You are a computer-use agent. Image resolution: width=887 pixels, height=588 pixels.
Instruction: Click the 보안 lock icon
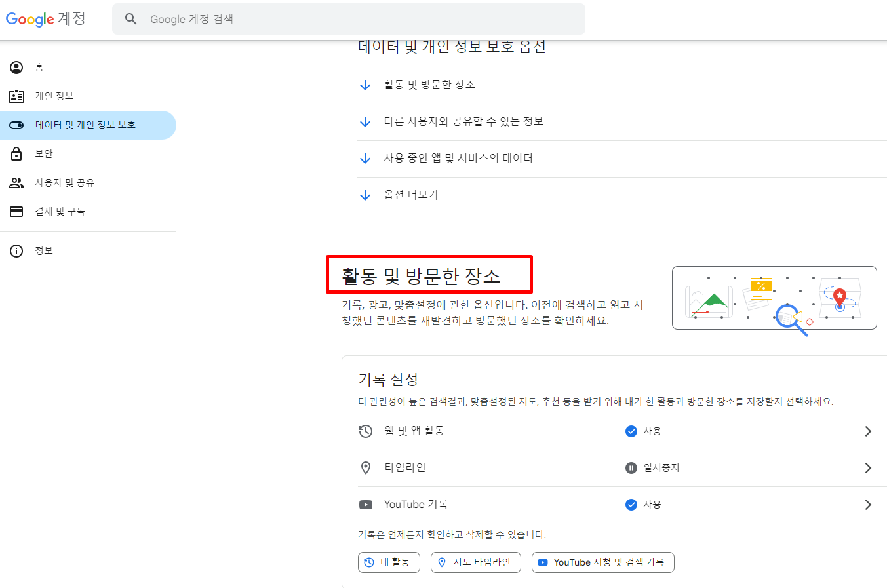[x=16, y=153]
